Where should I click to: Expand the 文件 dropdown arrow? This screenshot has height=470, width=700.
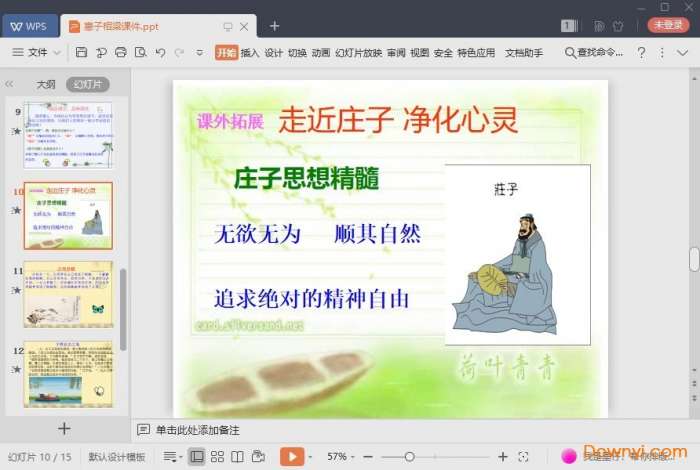click(x=57, y=53)
